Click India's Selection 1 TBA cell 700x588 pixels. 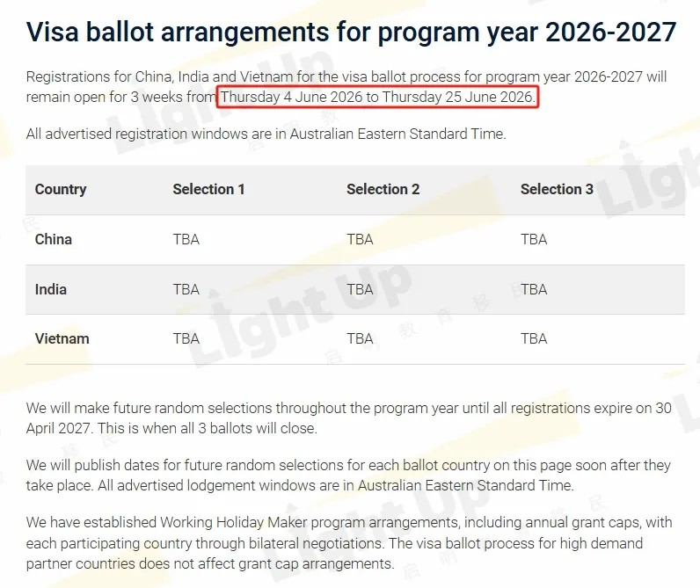pyautogui.click(x=186, y=289)
